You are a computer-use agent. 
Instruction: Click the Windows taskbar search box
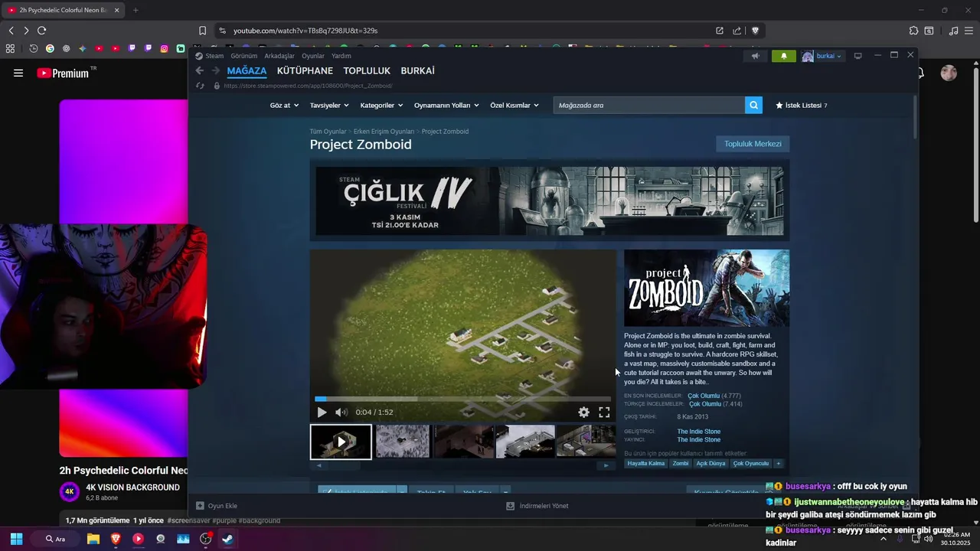(56, 539)
